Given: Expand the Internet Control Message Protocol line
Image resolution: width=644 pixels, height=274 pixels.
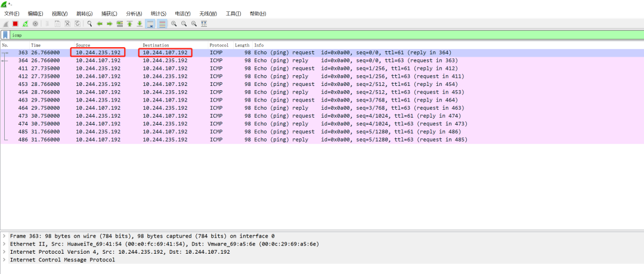Looking at the screenshot, I should click(x=4, y=260).
